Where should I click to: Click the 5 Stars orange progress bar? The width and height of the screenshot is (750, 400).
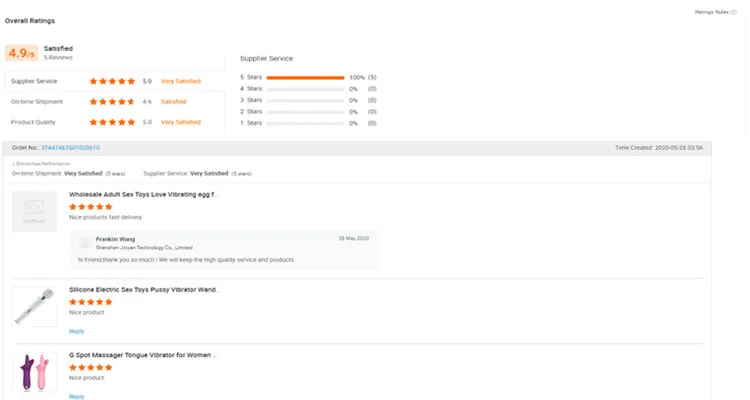[304, 77]
